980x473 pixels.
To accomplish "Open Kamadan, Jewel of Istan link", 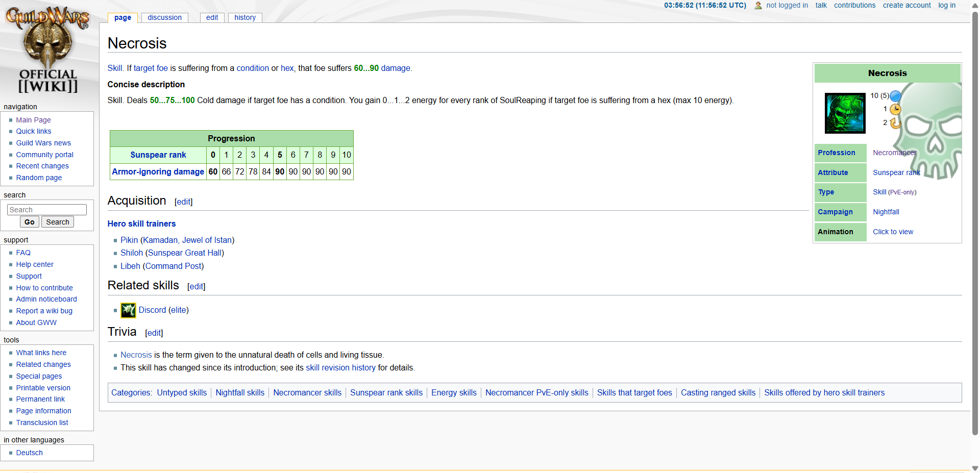I will coord(187,240).
